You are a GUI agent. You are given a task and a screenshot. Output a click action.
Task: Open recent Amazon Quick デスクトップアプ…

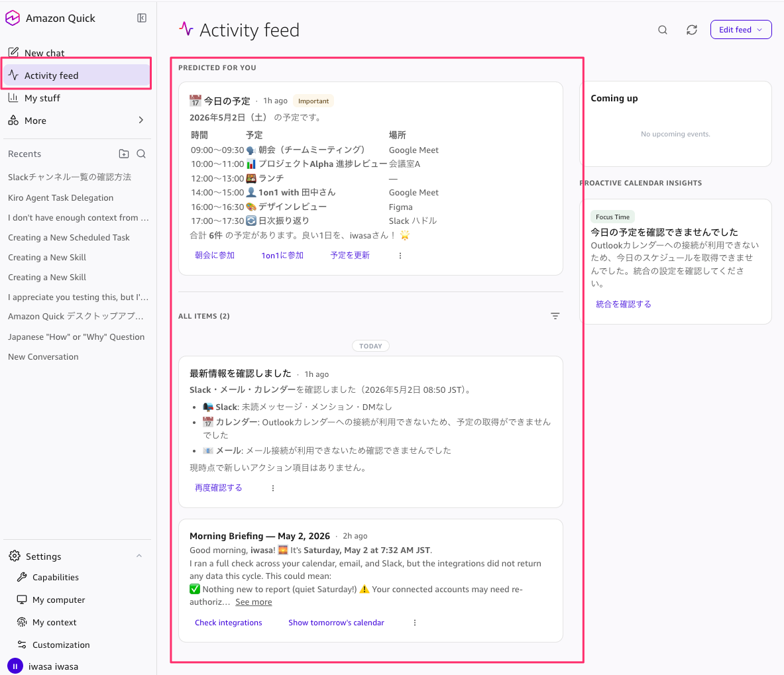76,316
